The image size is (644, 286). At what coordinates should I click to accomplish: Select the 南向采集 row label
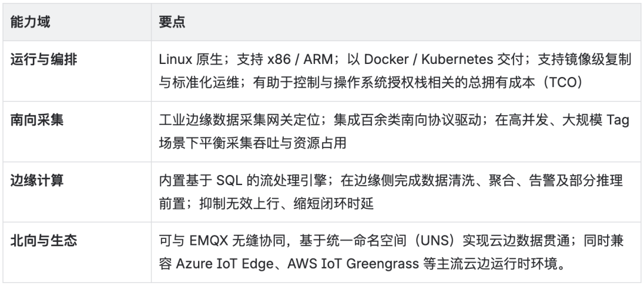pyautogui.click(x=37, y=121)
